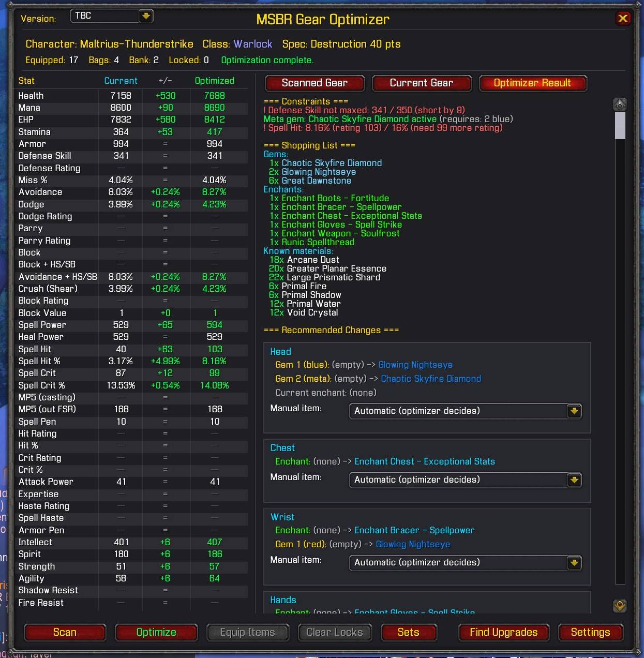
Task: Click Glowing Nightseye in Wrist Gem 1
Action: pyautogui.click(x=413, y=544)
